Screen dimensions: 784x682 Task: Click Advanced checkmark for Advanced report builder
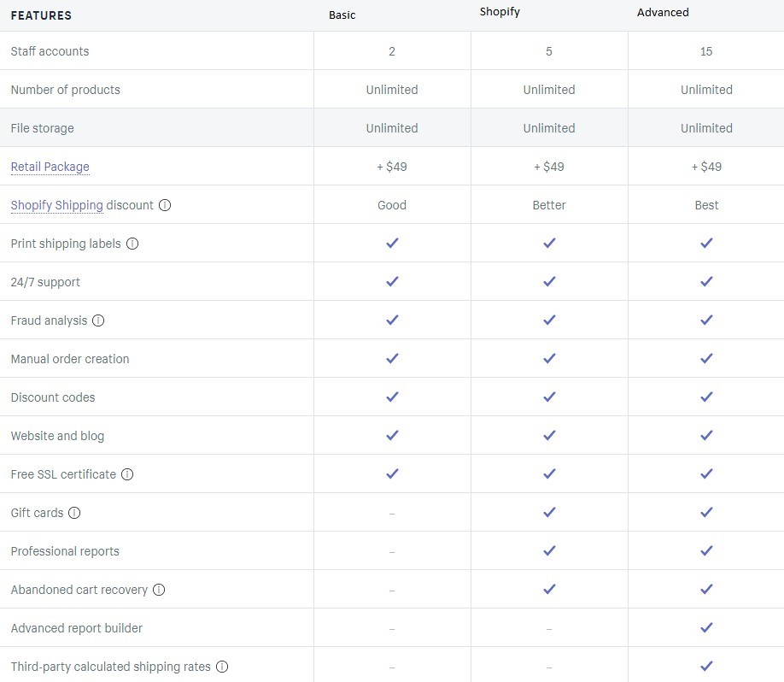pyautogui.click(x=706, y=627)
